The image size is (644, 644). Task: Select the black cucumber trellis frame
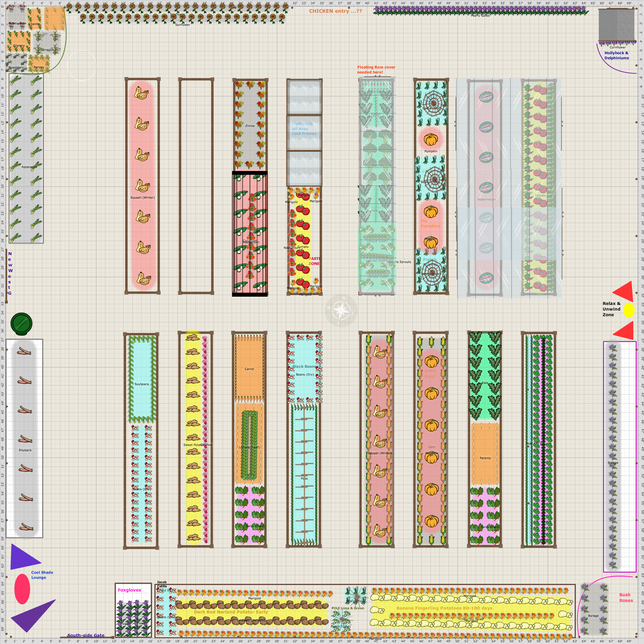point(250,234)
